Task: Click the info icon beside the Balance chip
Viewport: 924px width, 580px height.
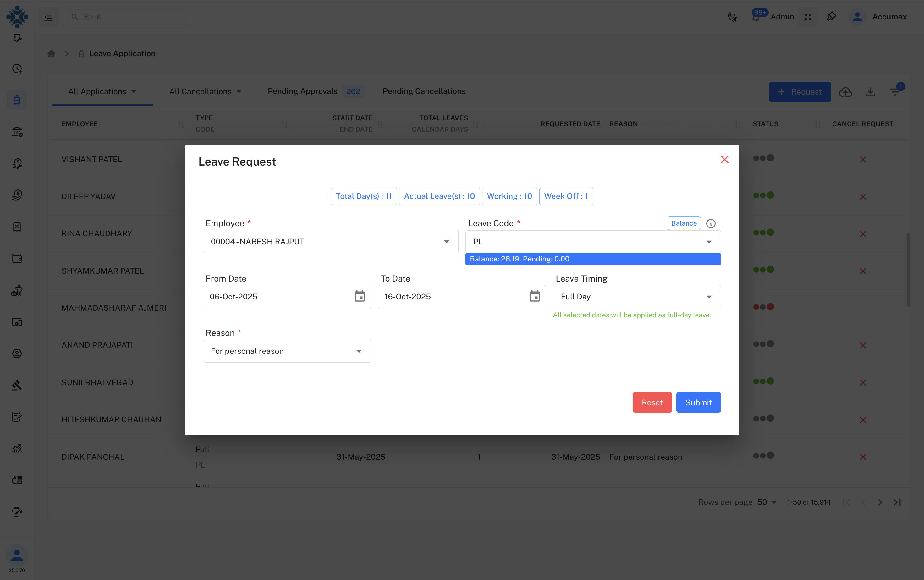Action: (x=711, y=223)
